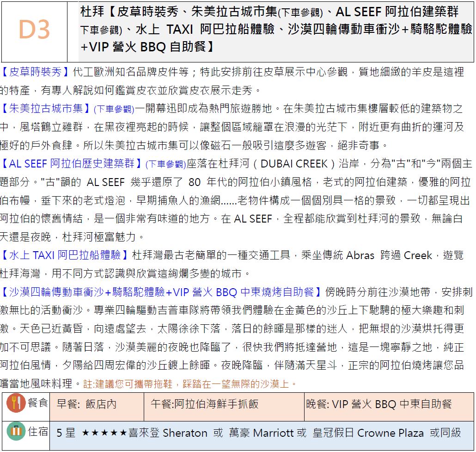Click the 午餐:阿拉伯海鮮手抓飯 cell

205,404
